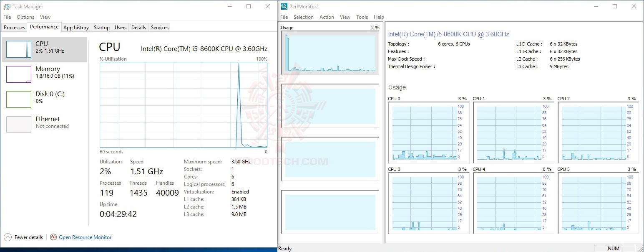Switch to the Processes tab
The image size is (644, 252).
tap(15, 28)
